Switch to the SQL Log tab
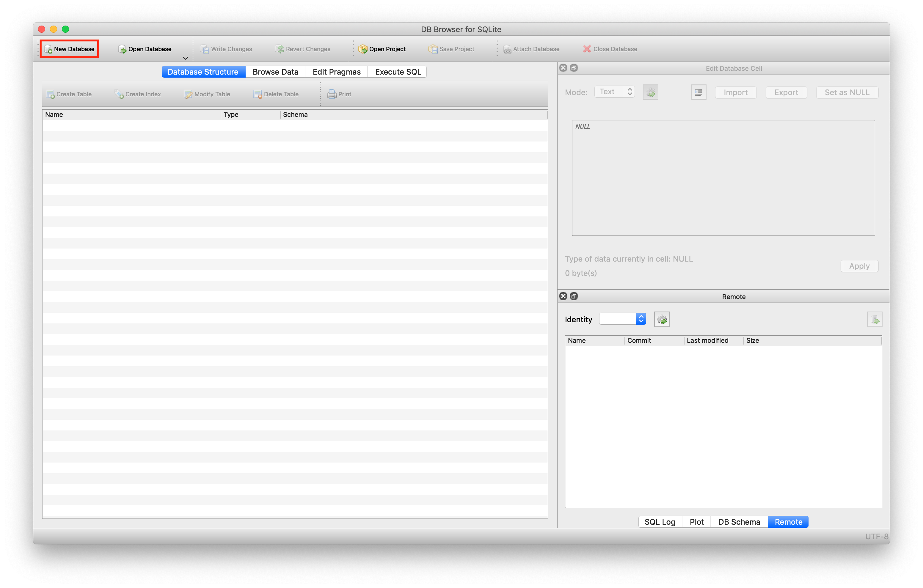This screenshot has height=588, width=923. 660,522
